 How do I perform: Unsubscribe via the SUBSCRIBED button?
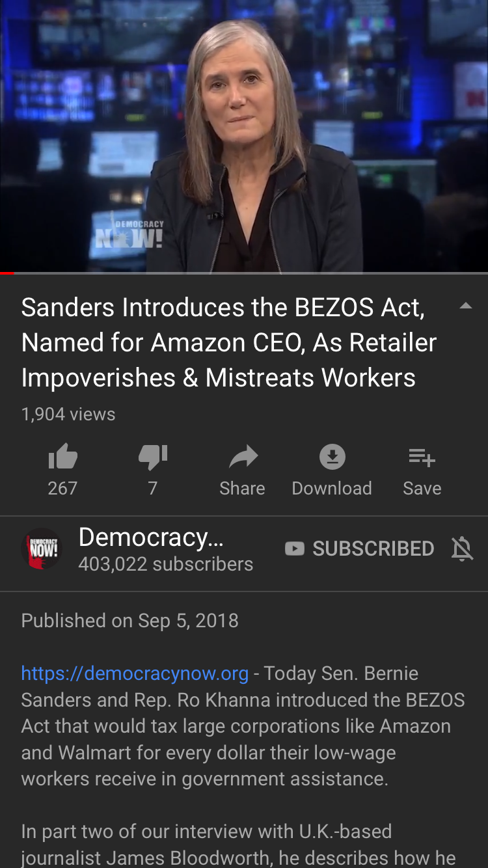click(x=359, y=549)
